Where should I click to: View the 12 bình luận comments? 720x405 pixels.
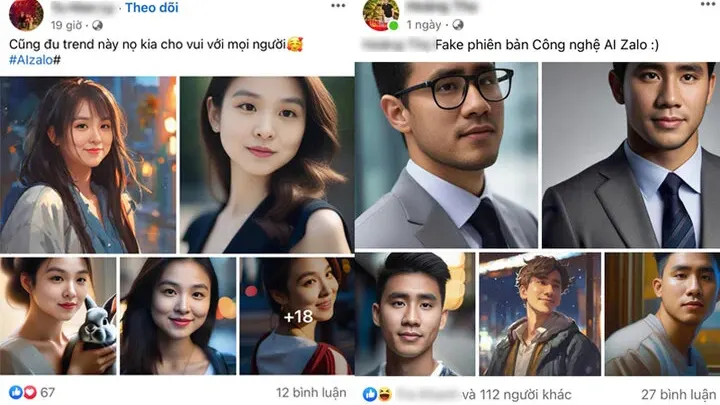pyautogui.click(x=311, y=393)
